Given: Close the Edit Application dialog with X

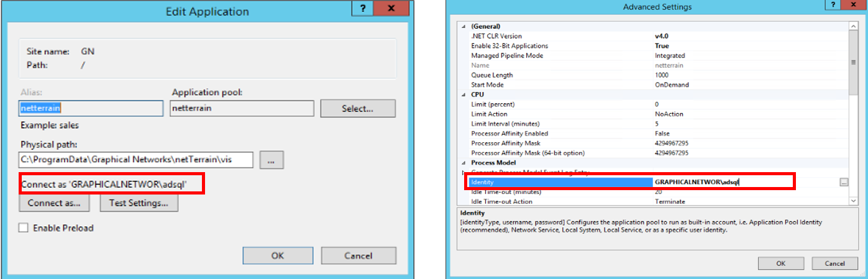Looking at the screenshot, I should point(391,9).
